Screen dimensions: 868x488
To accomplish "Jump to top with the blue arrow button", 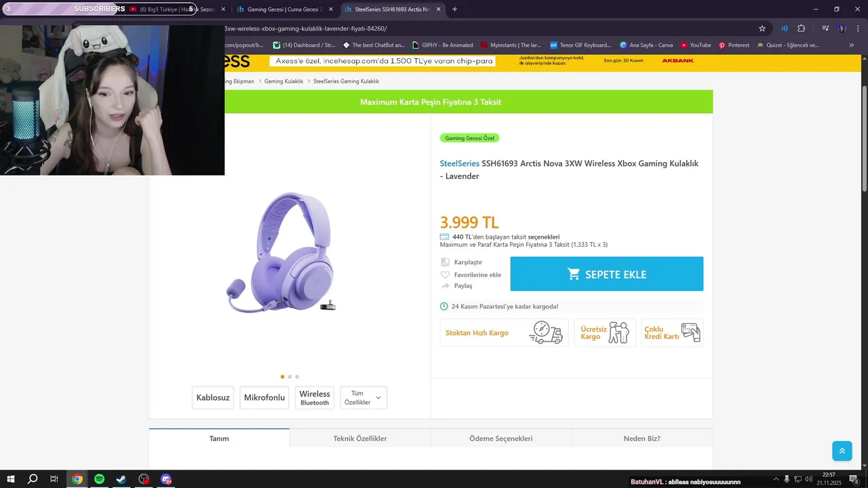I will point(842,451).
